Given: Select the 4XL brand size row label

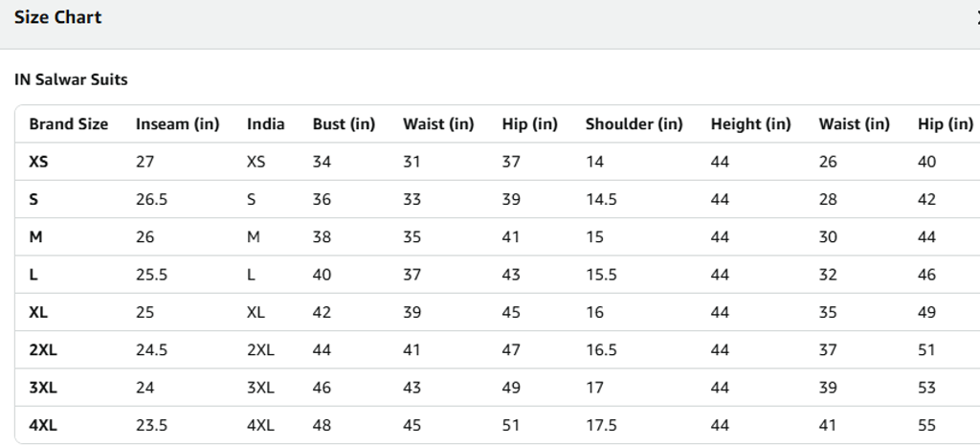Looking at the screenshot, I should [43, 425].
